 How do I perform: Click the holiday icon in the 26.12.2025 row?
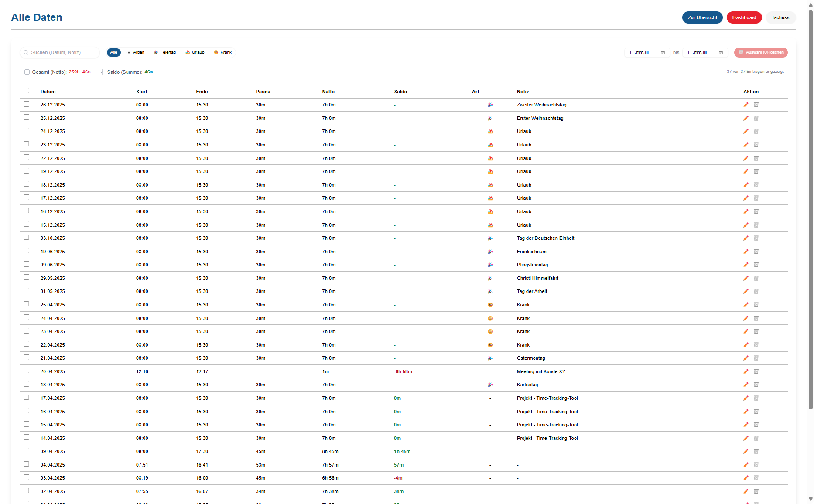click(x=490, y=105)
